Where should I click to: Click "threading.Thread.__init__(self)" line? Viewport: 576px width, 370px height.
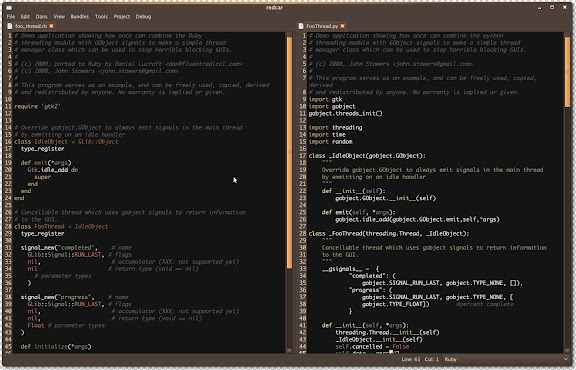pyautogui.click(x=387, y=333)
